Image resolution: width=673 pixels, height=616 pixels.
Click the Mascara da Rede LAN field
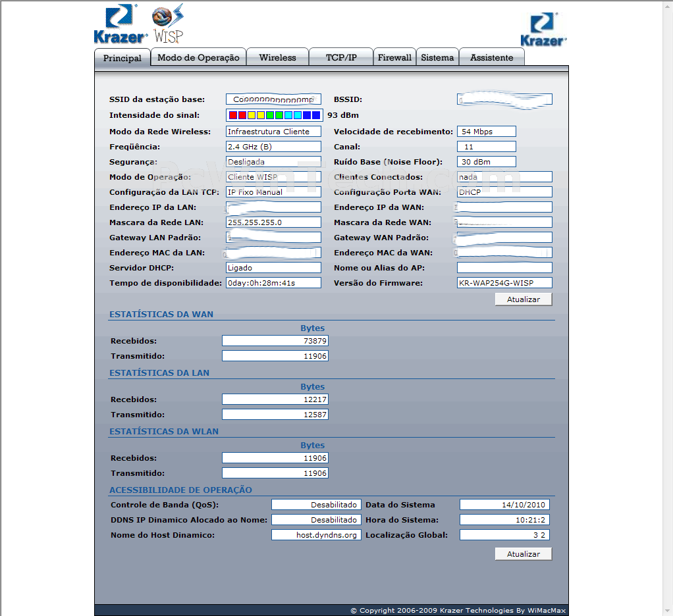click(273, 222)
